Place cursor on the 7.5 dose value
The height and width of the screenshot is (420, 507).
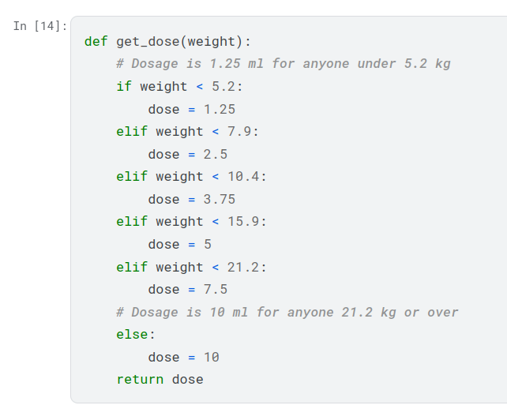(x=216, y=290)
